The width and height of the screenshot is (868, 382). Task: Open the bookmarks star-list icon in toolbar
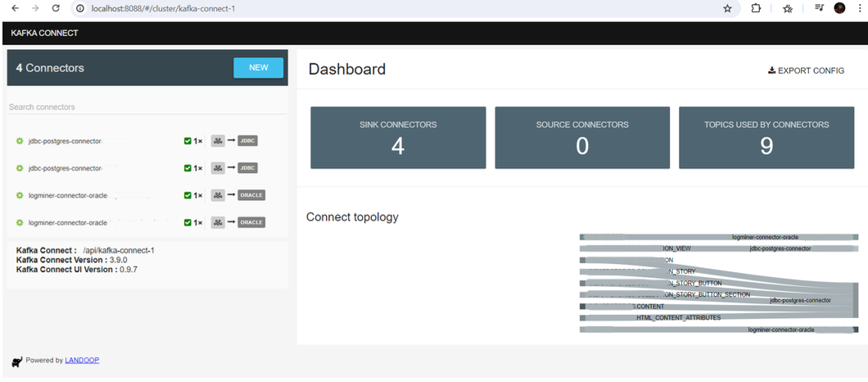coord(788,8)
